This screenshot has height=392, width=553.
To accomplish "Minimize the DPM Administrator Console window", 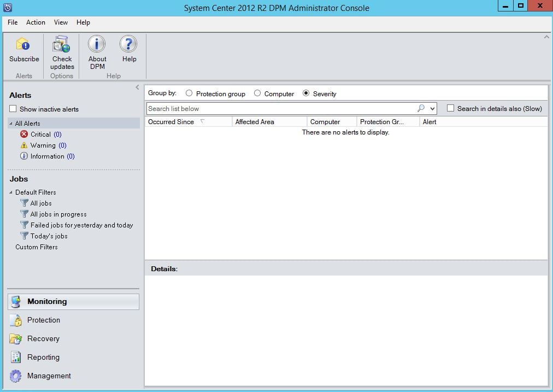I will click(x=505, y=6).
